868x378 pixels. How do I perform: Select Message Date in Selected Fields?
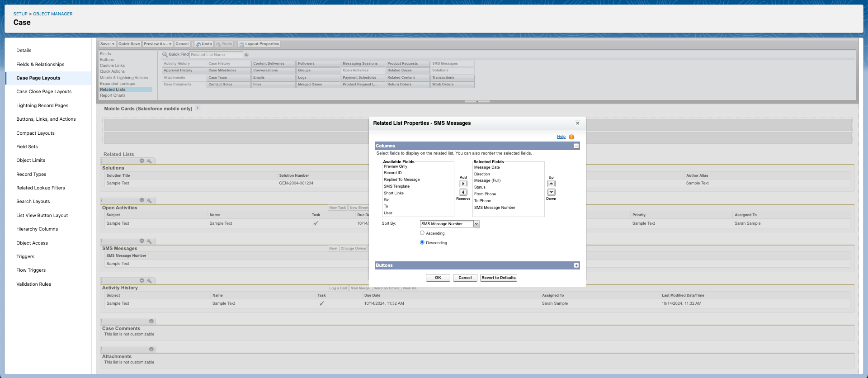tap(487, 167)
